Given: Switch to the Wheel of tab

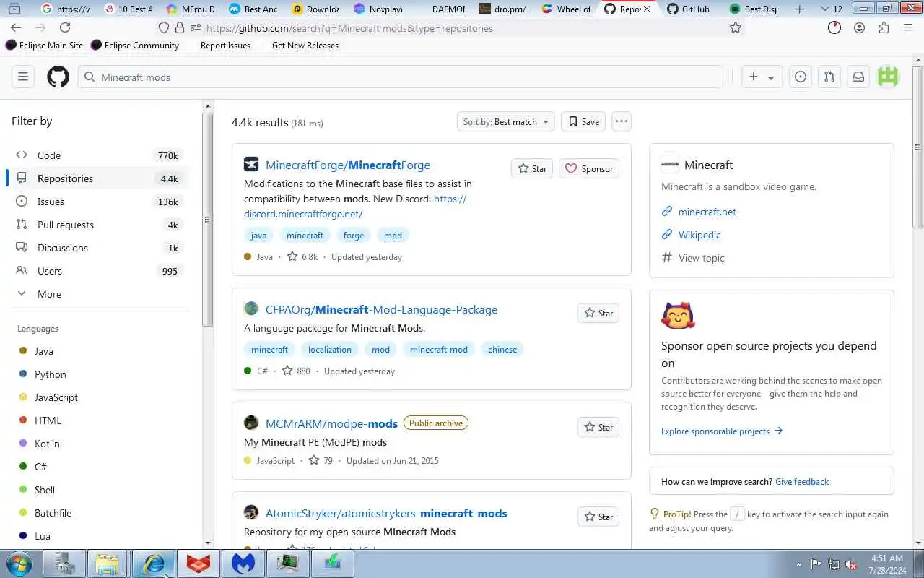Looking at the screenshot, I should 566,9.
